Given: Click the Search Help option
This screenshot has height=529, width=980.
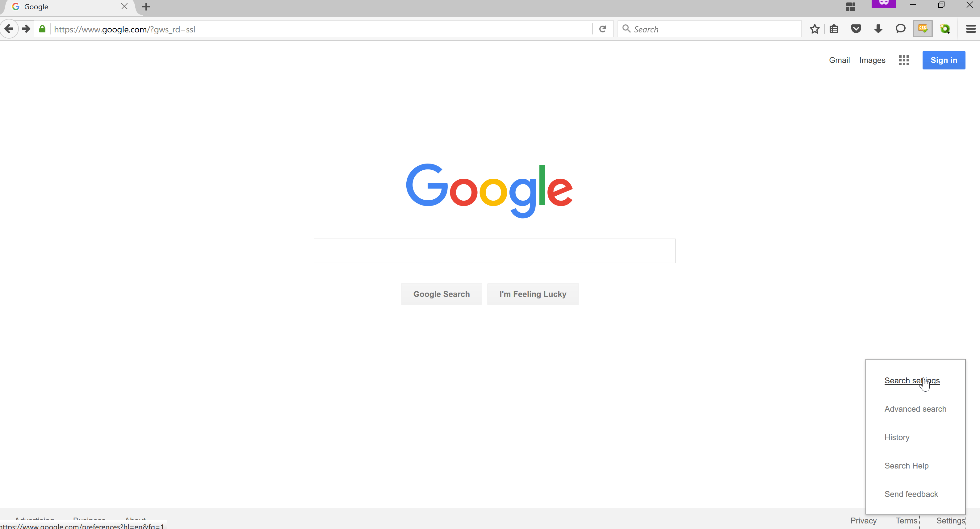Looking at the screenshot, I should pos(907,465).
